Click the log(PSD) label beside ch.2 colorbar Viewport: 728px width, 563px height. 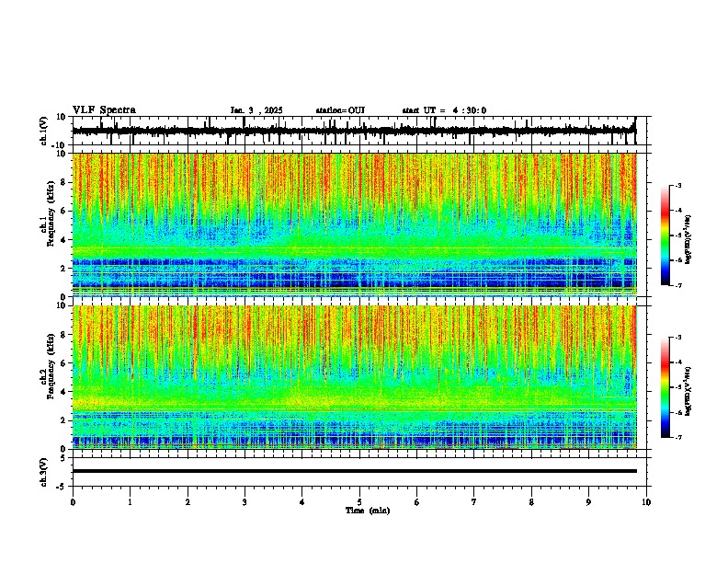(688, 391)
